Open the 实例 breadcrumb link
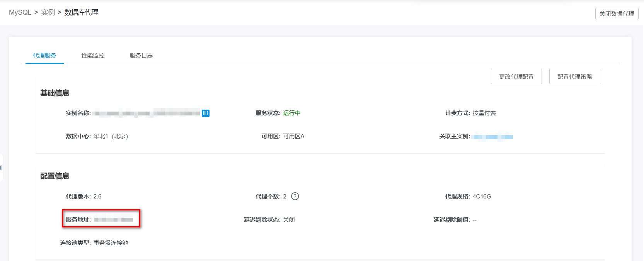 pyautogui.click(x=48, y=12)
